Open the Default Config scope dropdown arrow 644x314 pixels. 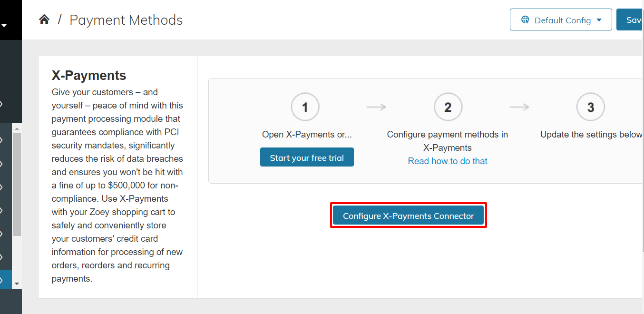(599, 20)
